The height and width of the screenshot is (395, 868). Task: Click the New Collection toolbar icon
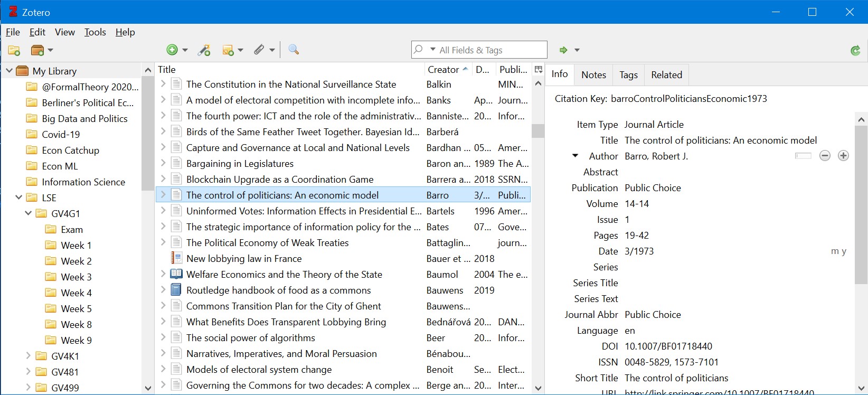coord(14,50)
